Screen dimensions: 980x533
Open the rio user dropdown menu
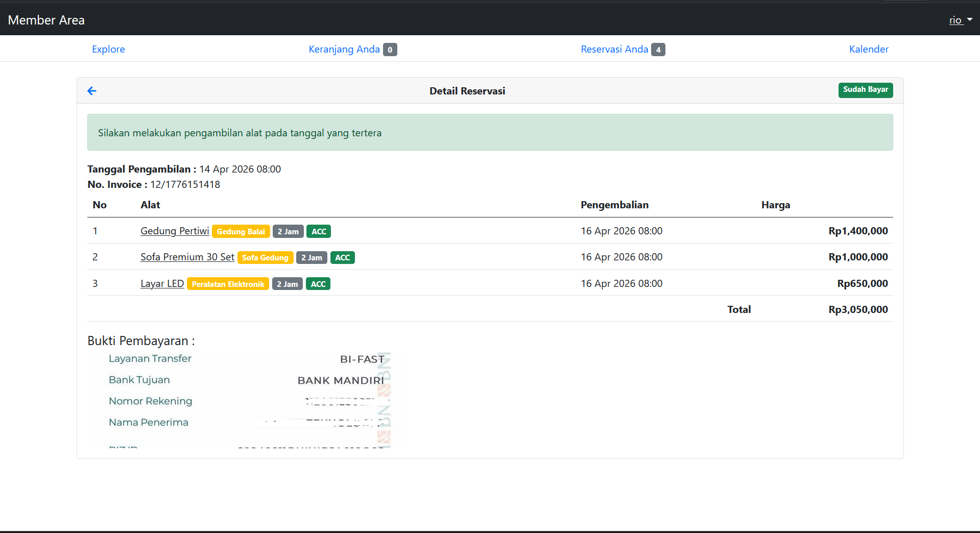[x=961, y=20]
